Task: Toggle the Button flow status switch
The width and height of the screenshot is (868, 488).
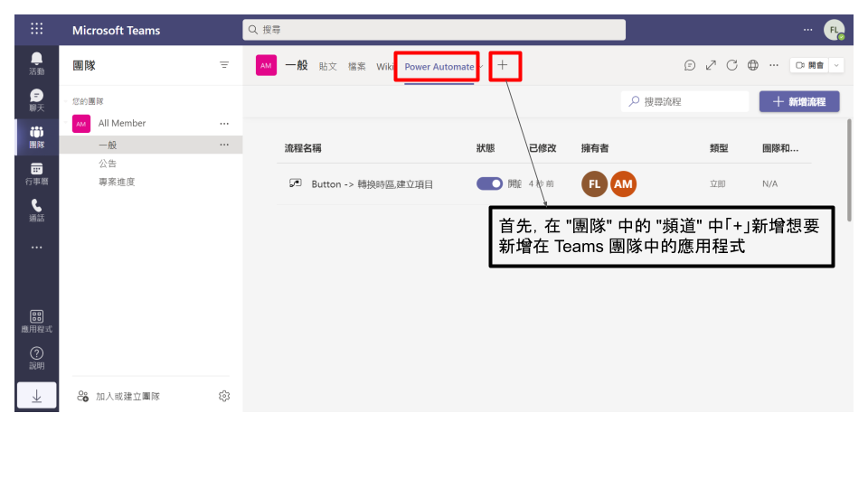Action: tap(489, 183)
